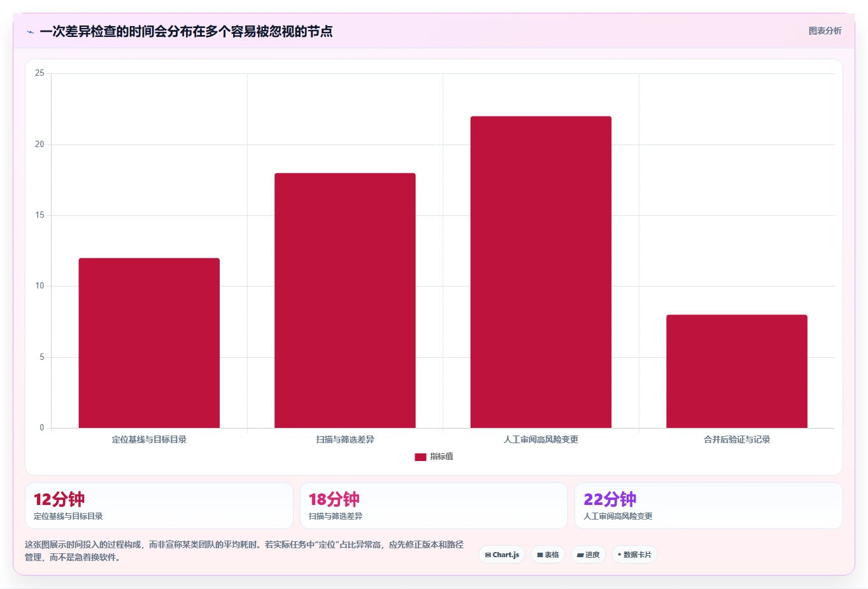Click the y-axis value 15
This screenshot has width=868, height=589.
(x=39, y=215)
